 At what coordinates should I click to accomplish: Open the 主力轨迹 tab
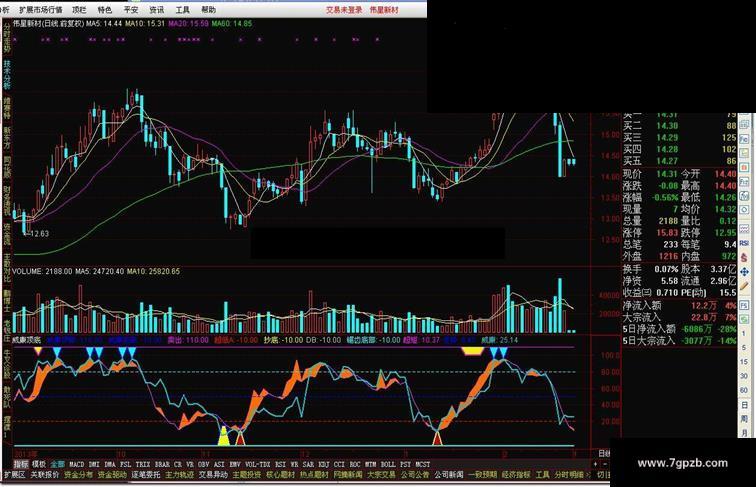[x=179, y=475]
